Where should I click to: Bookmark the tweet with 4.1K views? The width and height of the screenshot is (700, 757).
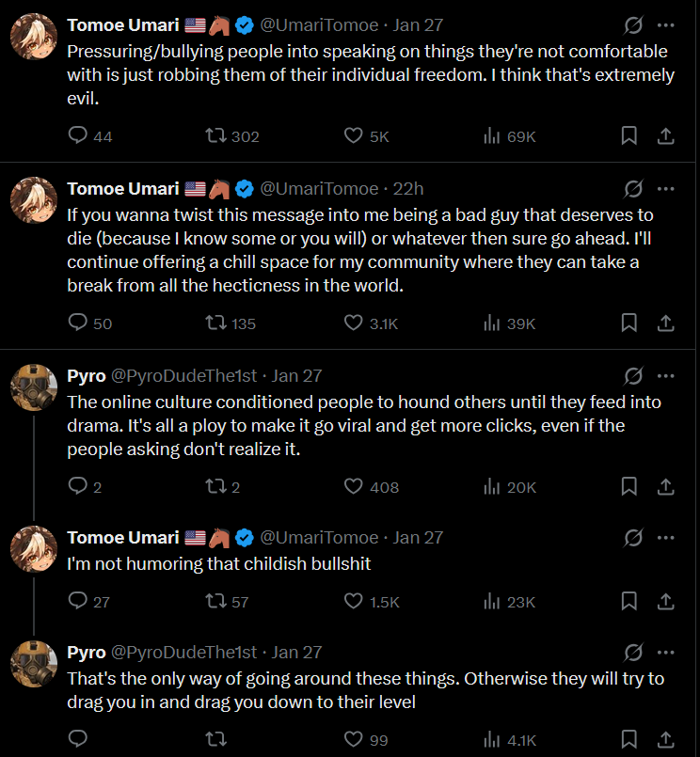629,739
